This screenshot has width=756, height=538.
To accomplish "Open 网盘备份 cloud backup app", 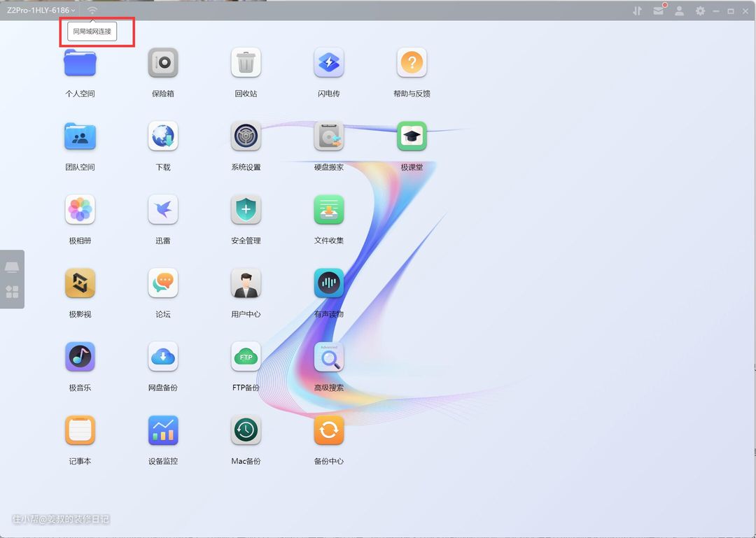I will click(163, 357).
